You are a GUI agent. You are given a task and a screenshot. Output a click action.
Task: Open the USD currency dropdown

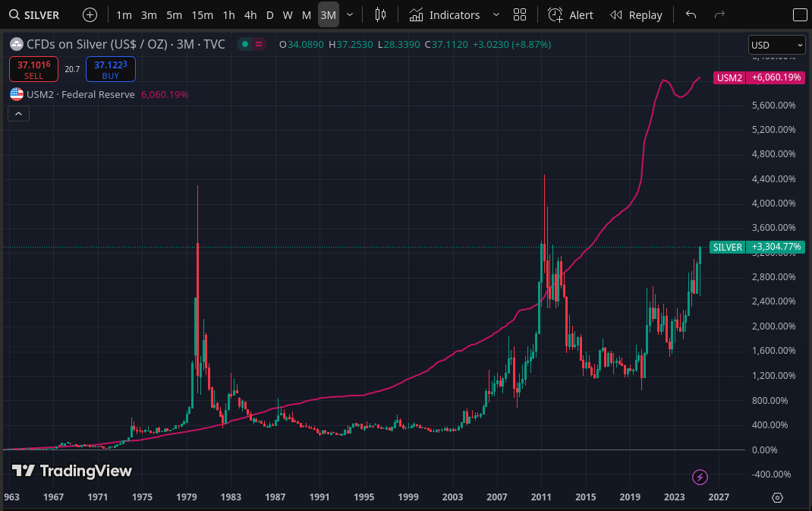point(777,45)
